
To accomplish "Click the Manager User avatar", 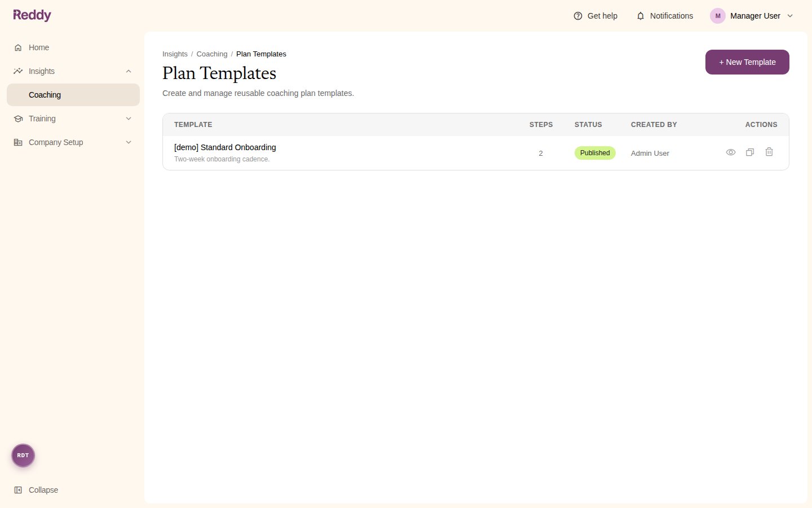I will (x=718, y=16).
